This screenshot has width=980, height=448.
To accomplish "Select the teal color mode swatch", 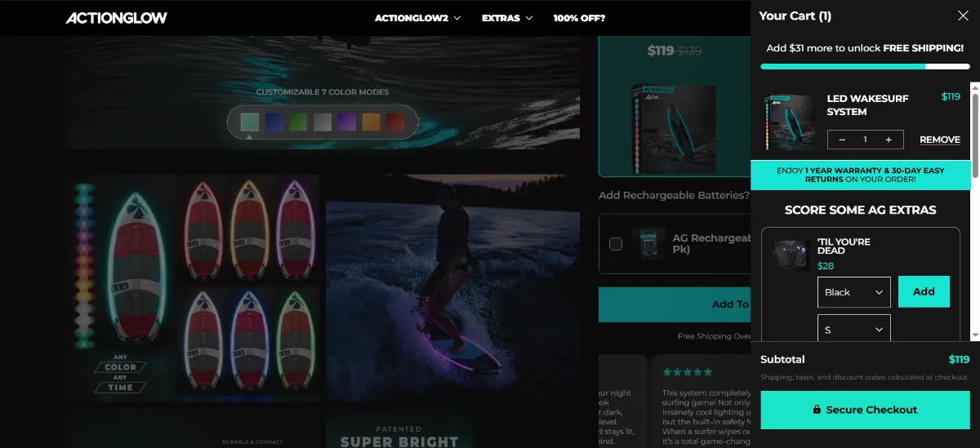I will click(250, 122).
